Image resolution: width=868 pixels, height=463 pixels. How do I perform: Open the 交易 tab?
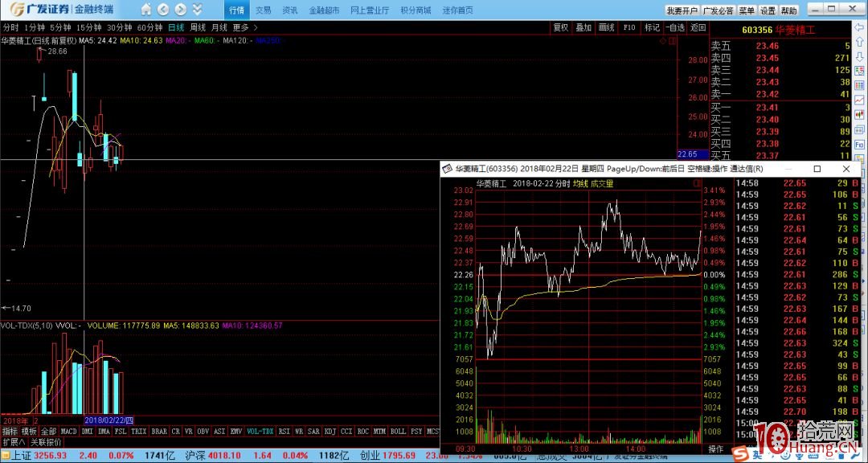tap(264, 10)
